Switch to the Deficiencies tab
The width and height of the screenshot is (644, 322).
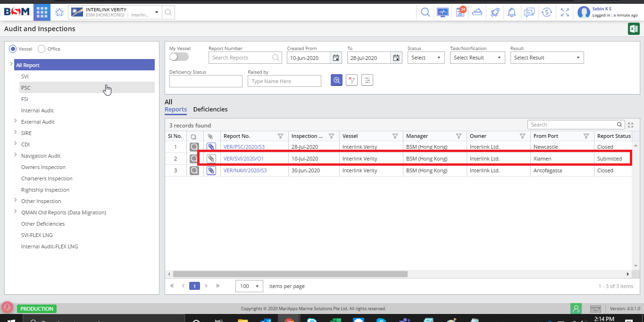click(210, 109)
